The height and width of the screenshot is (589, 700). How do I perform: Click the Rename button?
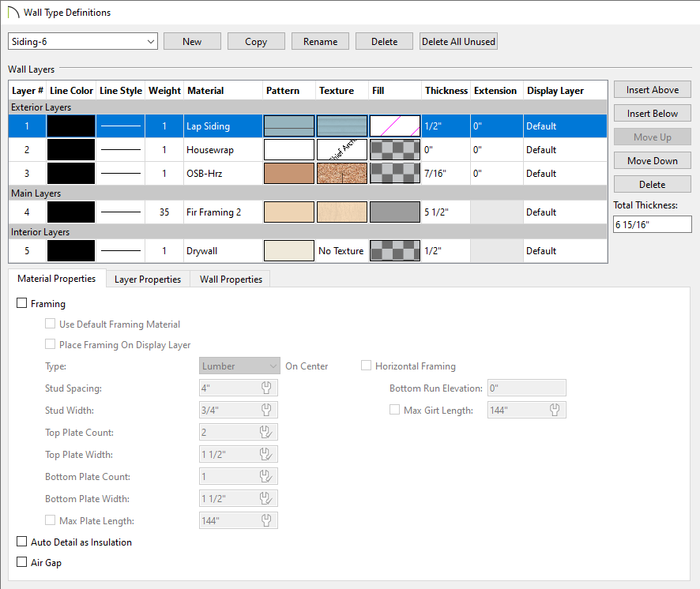pyautogui.click(x=320, y=40)
